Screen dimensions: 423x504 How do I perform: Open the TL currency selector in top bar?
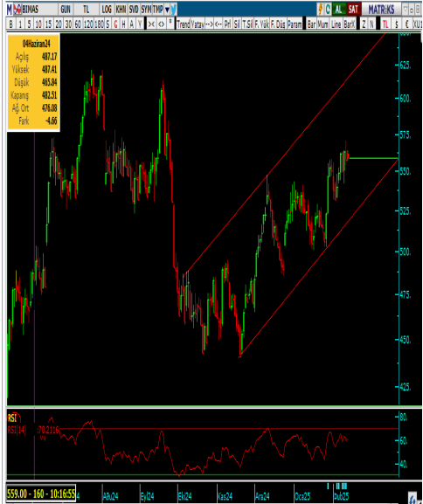coord(86,10)
